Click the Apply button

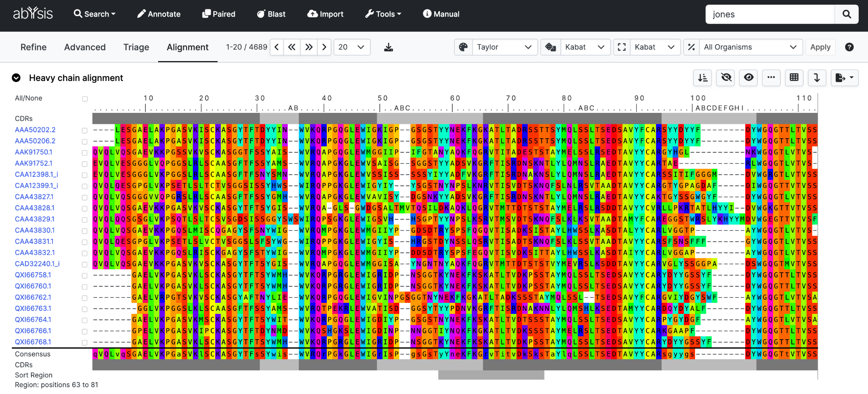(x=820, y=47)
